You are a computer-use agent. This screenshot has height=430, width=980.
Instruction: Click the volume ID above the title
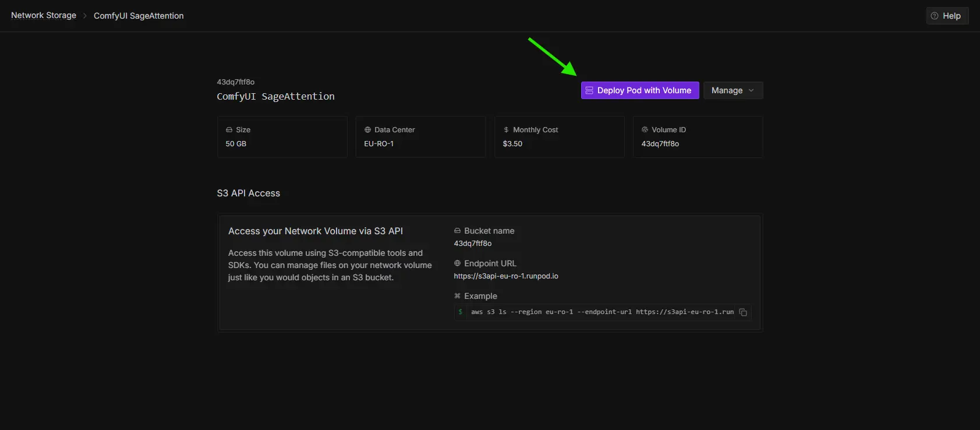click(236, 82)
